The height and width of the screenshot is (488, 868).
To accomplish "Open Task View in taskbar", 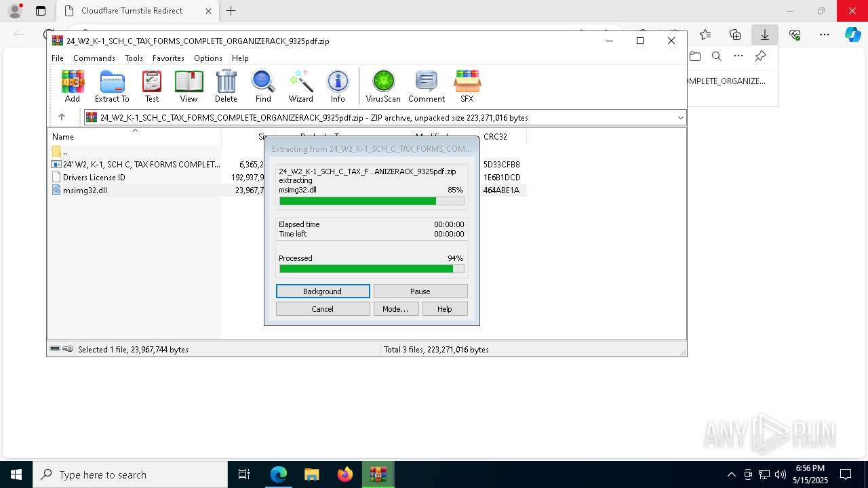I will point(244,474).
